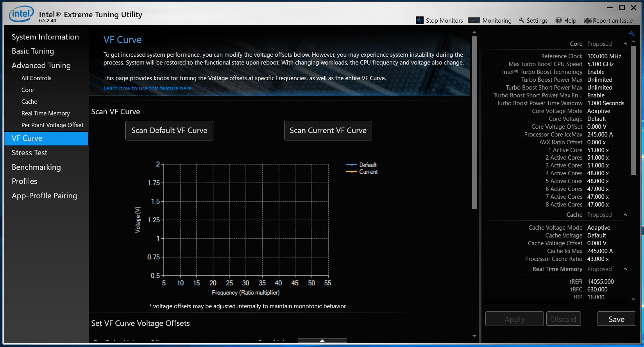
Task: Click main content vertical scrollbar thumb
Action: pos(474,123)
